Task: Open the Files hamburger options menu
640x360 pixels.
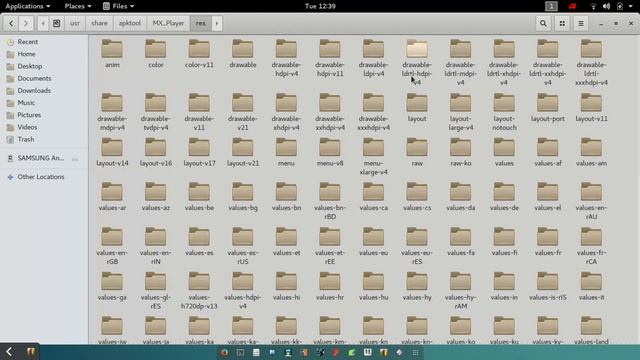Action: pyautogui.click(x=581, y=23)
